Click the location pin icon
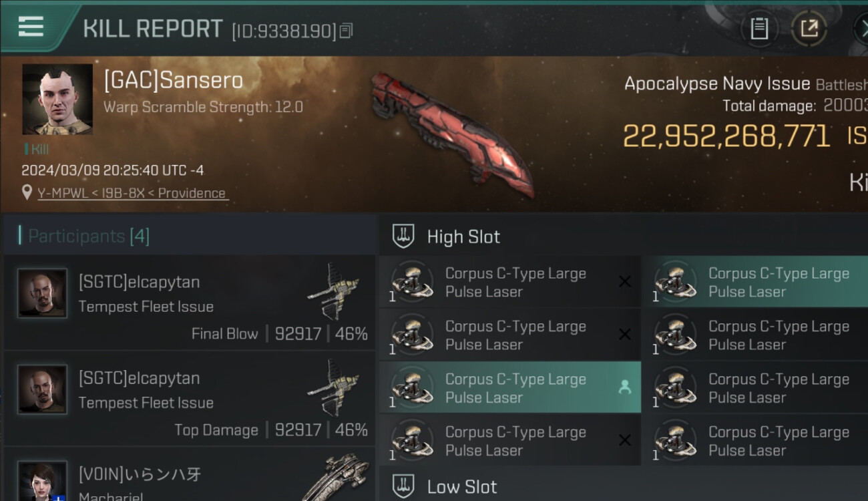The image size is (868, 501). coord(27,193)
